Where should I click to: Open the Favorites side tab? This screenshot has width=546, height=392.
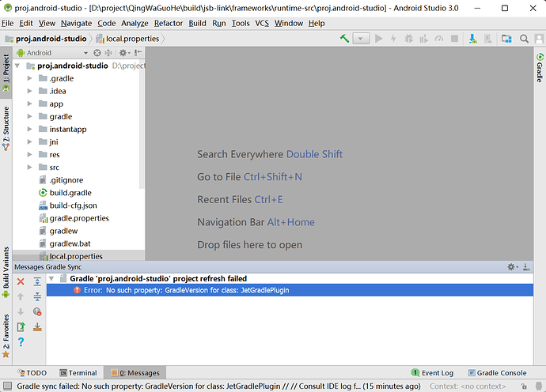[x=6, y=336]
